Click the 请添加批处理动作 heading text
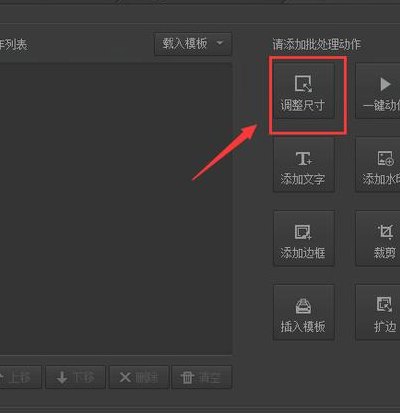Screen dimensions: 400x413 (317, 44)
